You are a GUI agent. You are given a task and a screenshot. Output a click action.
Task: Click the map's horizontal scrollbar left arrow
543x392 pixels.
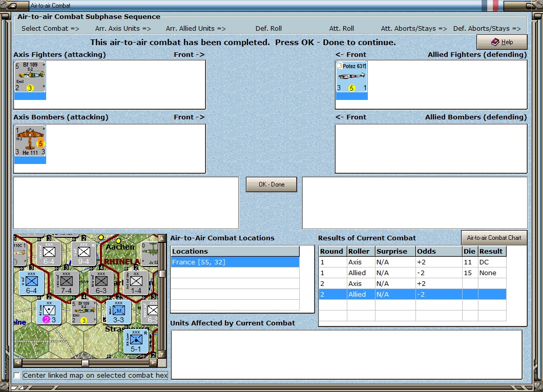click(x=18, y=363)
